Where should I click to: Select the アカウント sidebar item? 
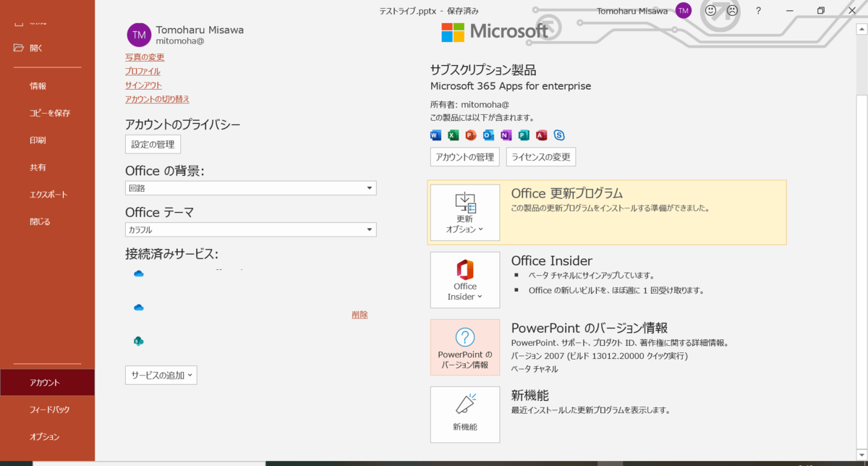coord(47,382)
